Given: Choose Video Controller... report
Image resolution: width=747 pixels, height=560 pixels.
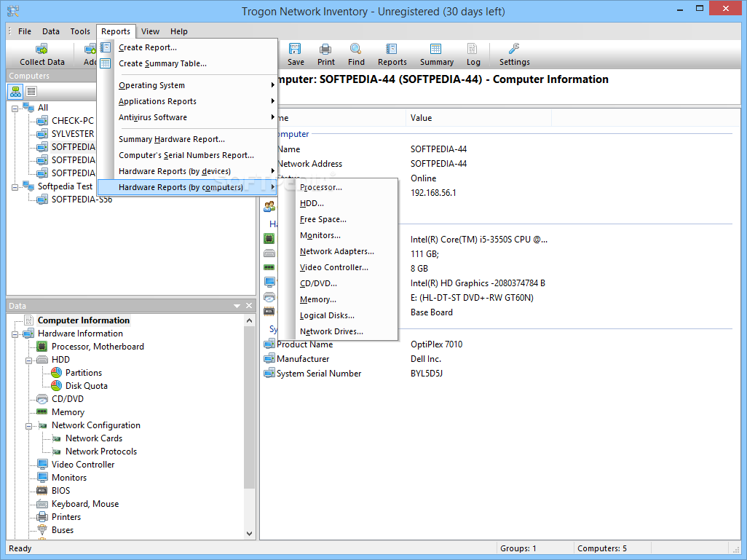Looking at the screenshot, I should 338,267.
